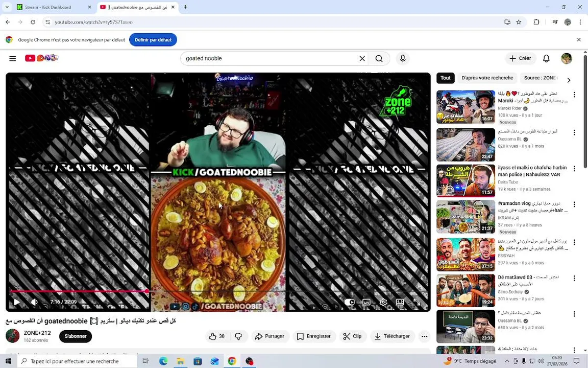Toggle subtitles in video player
Image resolution: width=588 pixels, height=368 pixels.
366,302
